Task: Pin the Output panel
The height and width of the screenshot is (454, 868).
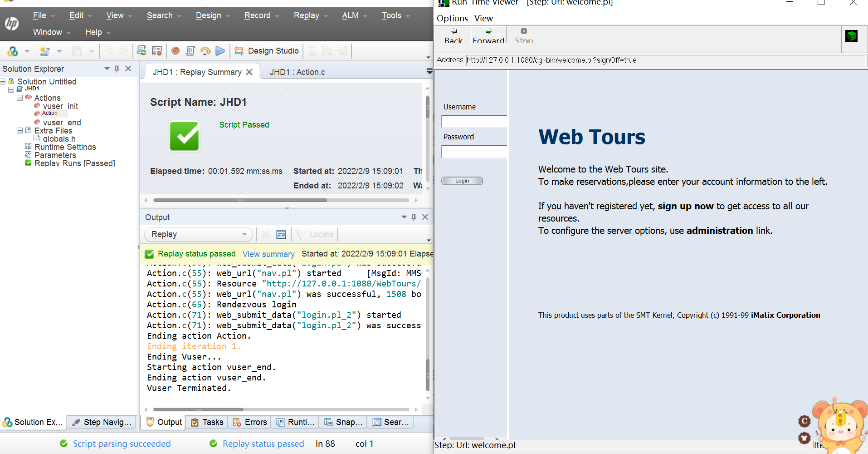Action: coord(413,217)
